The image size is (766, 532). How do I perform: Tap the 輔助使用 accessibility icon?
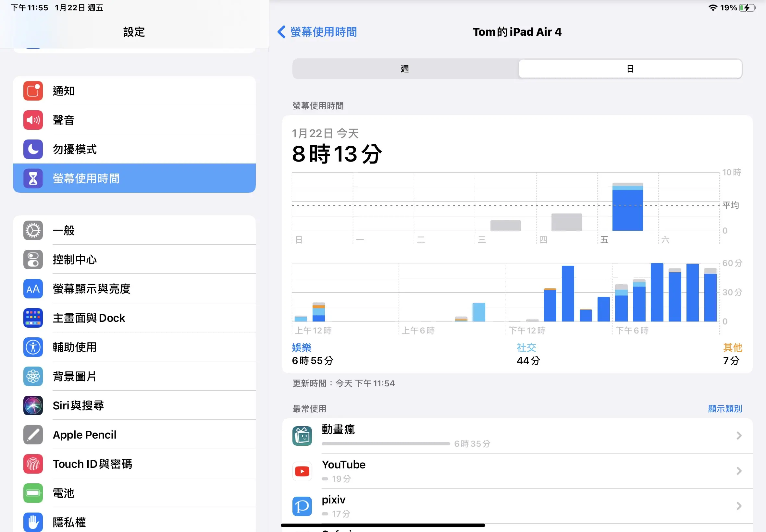[33, 347]
